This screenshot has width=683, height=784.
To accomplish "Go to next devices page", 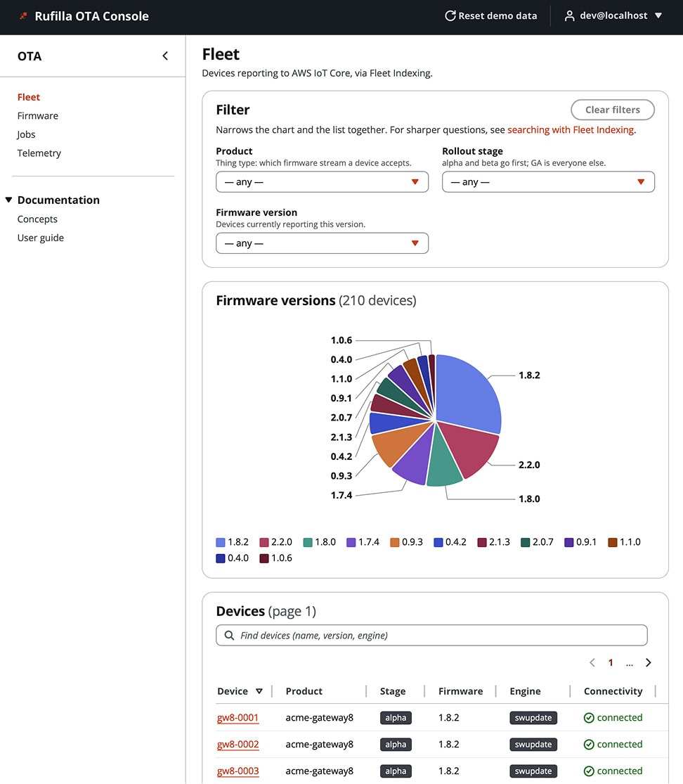I will [x=648, y=662].
